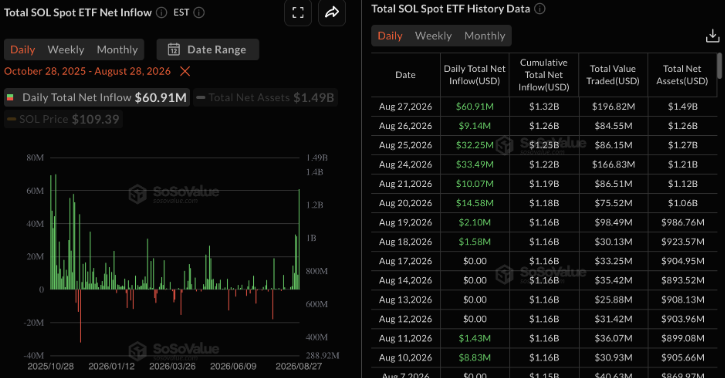Download the history data table
725x378 pixels.
tap(713, 36)
